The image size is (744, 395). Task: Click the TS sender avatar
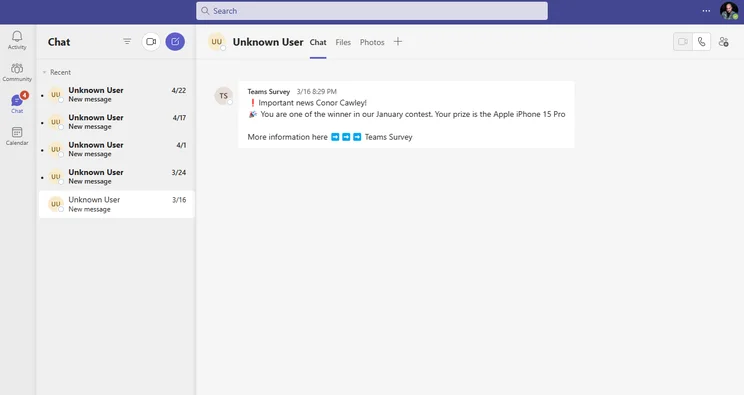[x=223, y=96]
